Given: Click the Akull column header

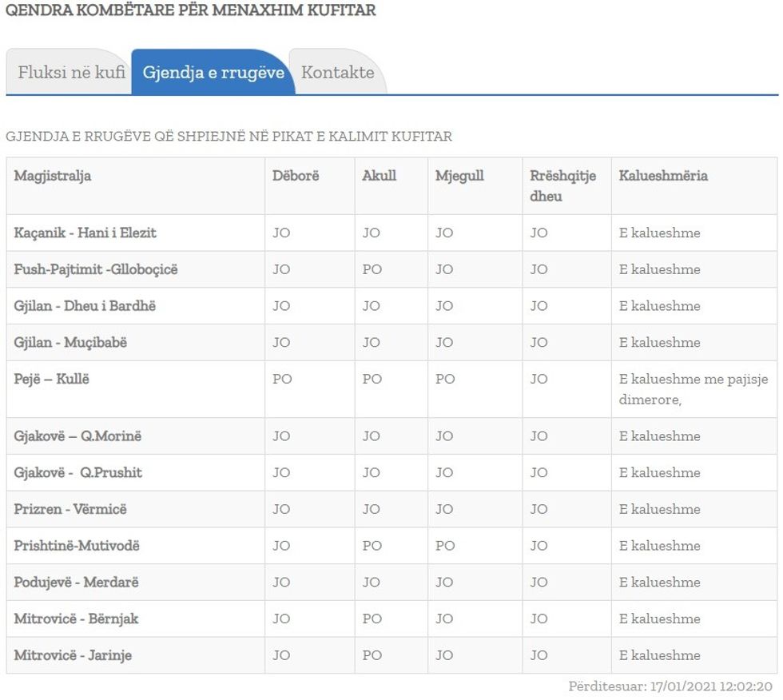Looking at the screenshot, I should click(379, 176).
